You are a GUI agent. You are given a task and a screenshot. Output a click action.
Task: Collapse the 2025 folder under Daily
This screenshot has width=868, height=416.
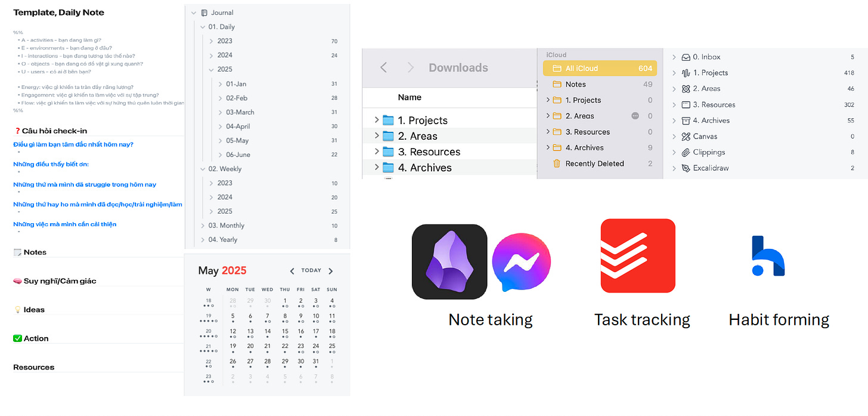coord(211,69)
